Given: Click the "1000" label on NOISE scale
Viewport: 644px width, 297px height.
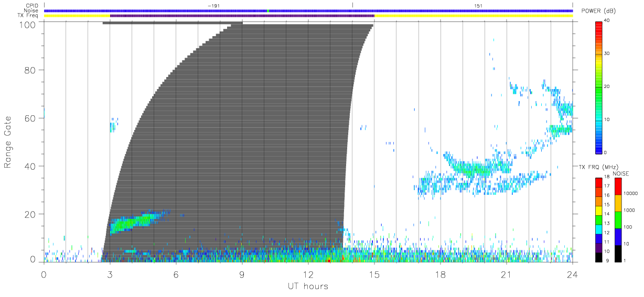Looking at the screenshot, I should tap(628, 210).
